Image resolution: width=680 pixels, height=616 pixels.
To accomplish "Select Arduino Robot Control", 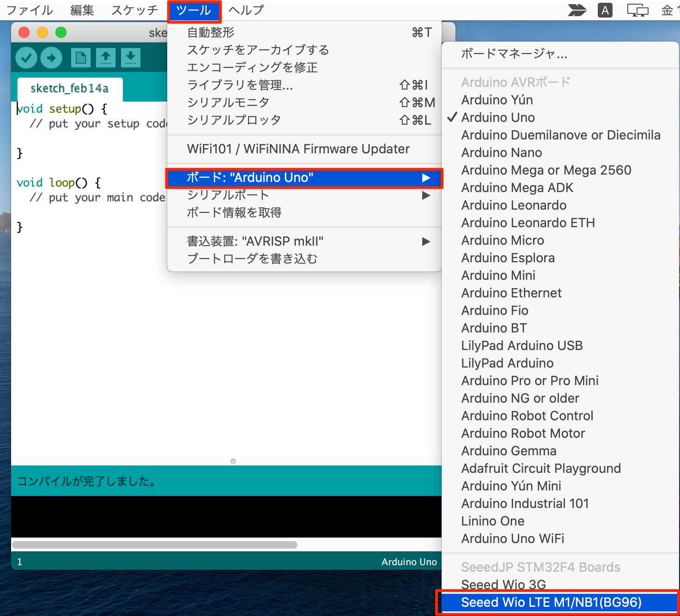I will 560,416.
